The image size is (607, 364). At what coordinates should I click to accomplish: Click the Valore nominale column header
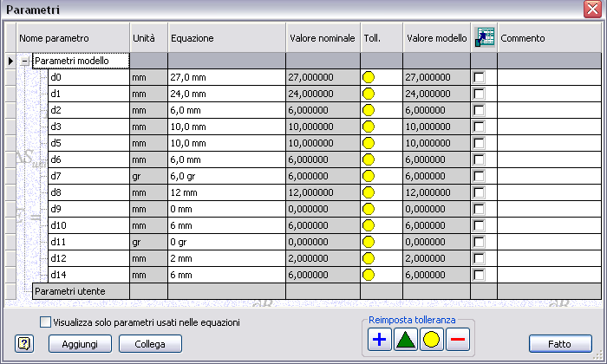(x=323, y=37)
